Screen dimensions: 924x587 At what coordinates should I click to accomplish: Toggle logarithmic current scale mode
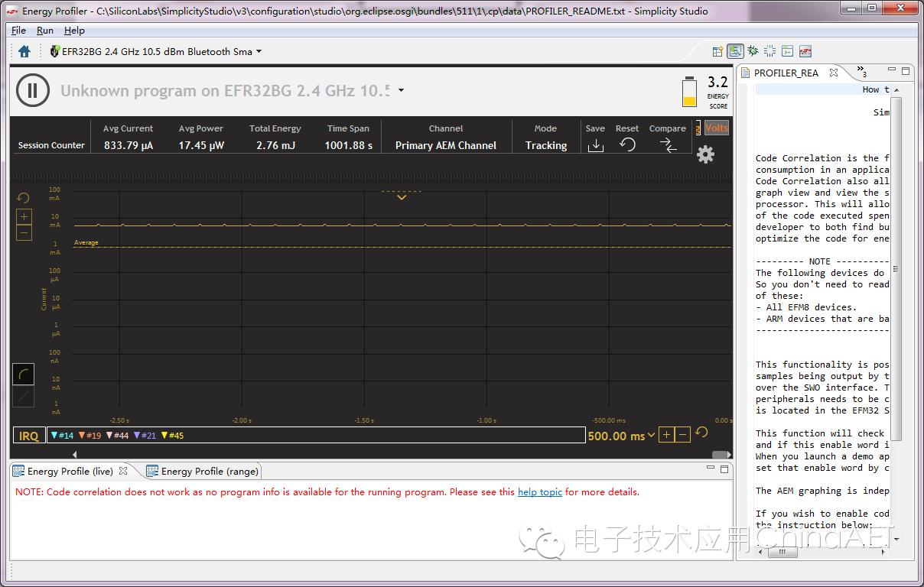(23, 374)
